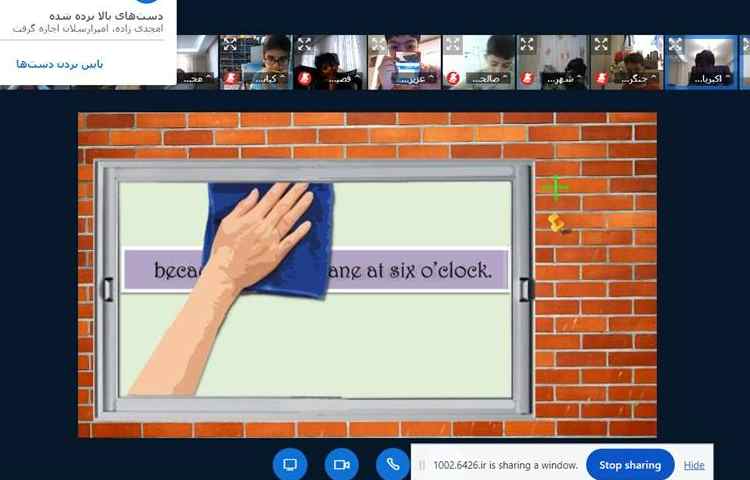750x480 pixels.
Task: Click the sentence text strip in presentation
Action: (315, 271)
